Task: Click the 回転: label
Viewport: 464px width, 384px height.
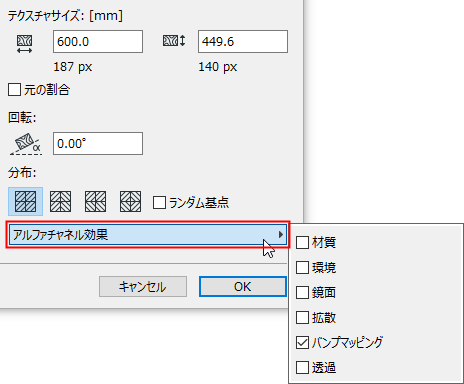Action: click(x=22, y=117)
